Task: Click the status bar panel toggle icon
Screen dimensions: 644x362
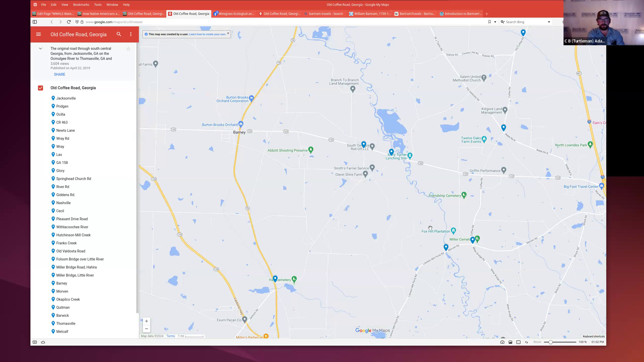Action: tap(35, 342)
